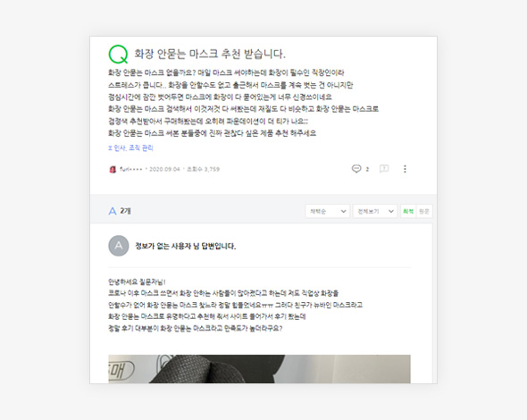Click the comment count number 2
Viewport: 527px width, 420px height.
[367, 169]
